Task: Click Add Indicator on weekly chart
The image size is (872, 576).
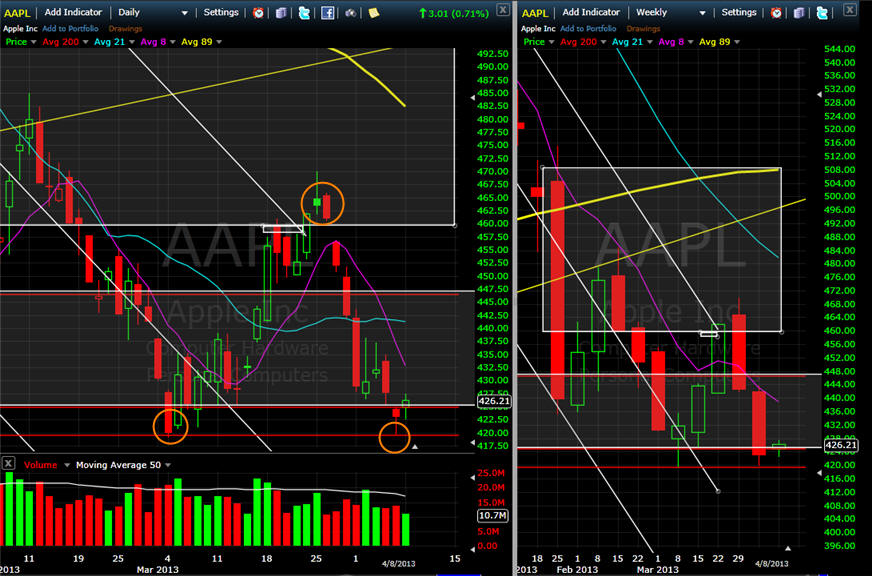Action: [x=591, y=12]
